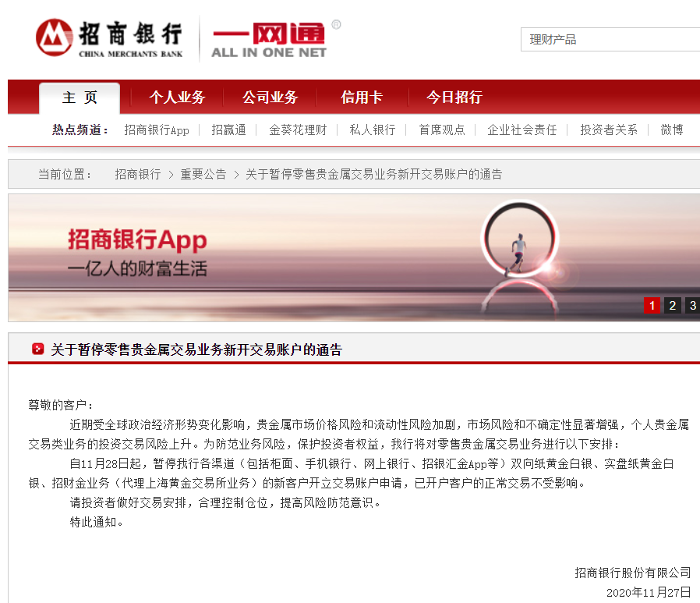This screenshot has height=603, width=700.
Task: Go to 招商银行App hot channel link
Action: [157, 130]
